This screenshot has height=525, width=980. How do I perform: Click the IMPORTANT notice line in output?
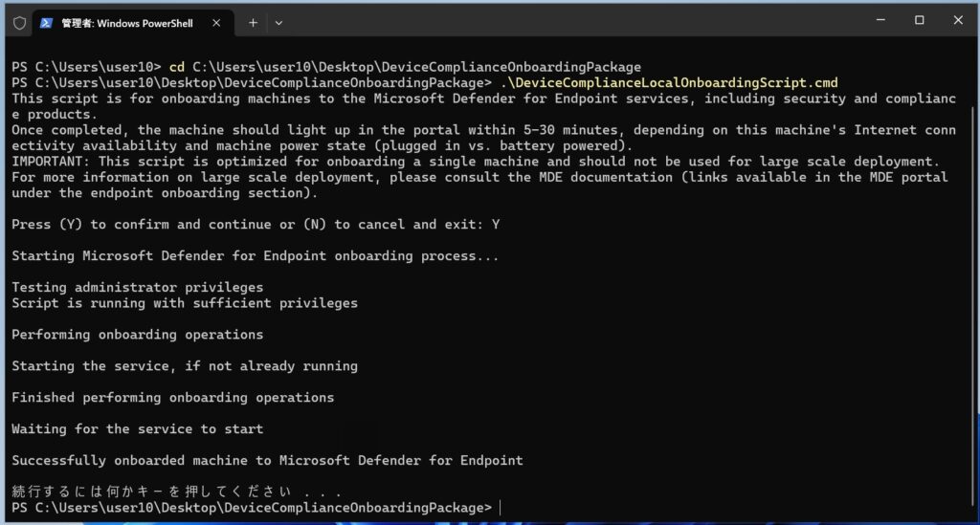[475, 161]
